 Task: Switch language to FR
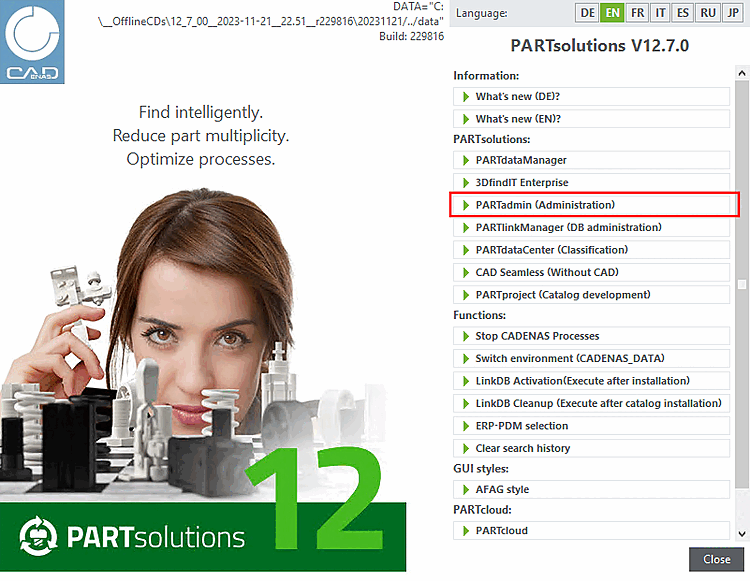[637, 13]
